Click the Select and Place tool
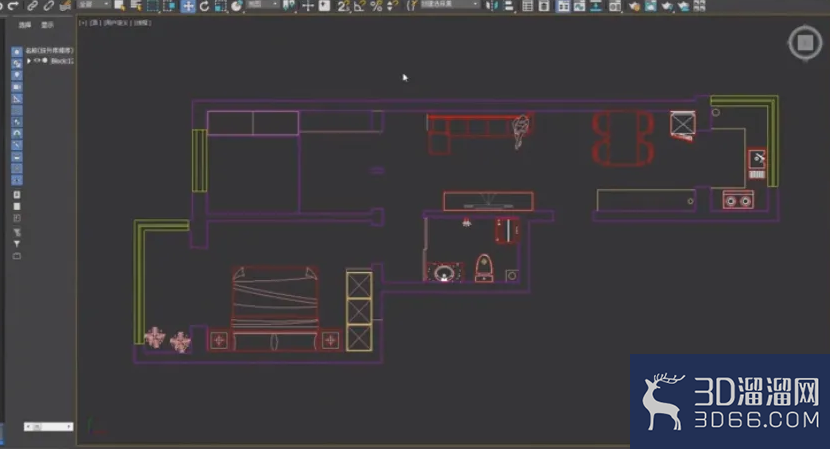 [237, 6]
